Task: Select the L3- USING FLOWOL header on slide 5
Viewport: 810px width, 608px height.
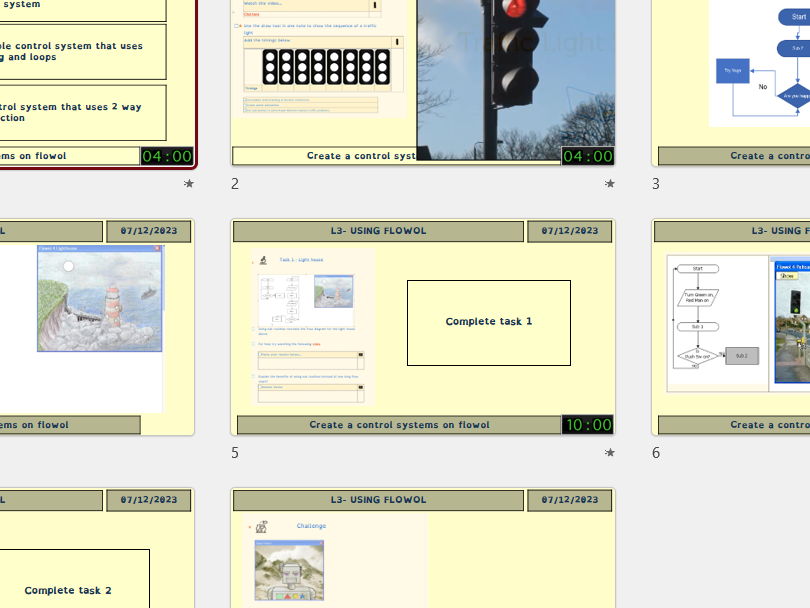Action: pyautogui.click(x=378, y=231)
